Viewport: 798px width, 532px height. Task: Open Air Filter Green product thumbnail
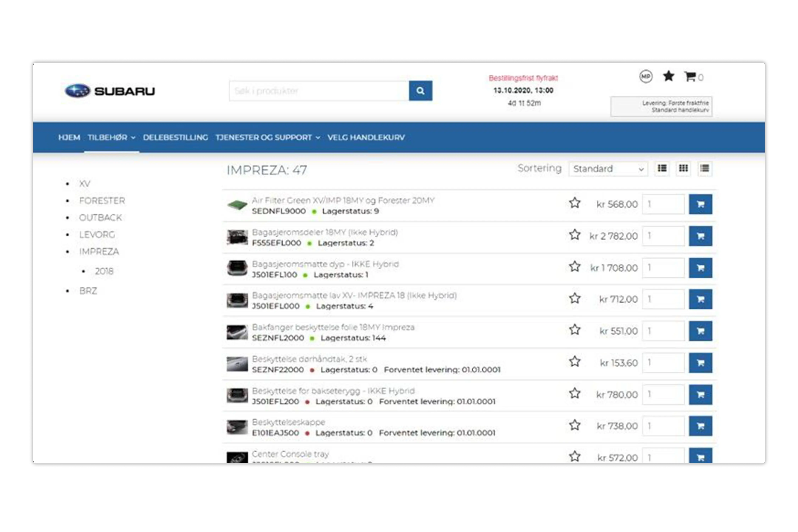[x=237, y=205]
